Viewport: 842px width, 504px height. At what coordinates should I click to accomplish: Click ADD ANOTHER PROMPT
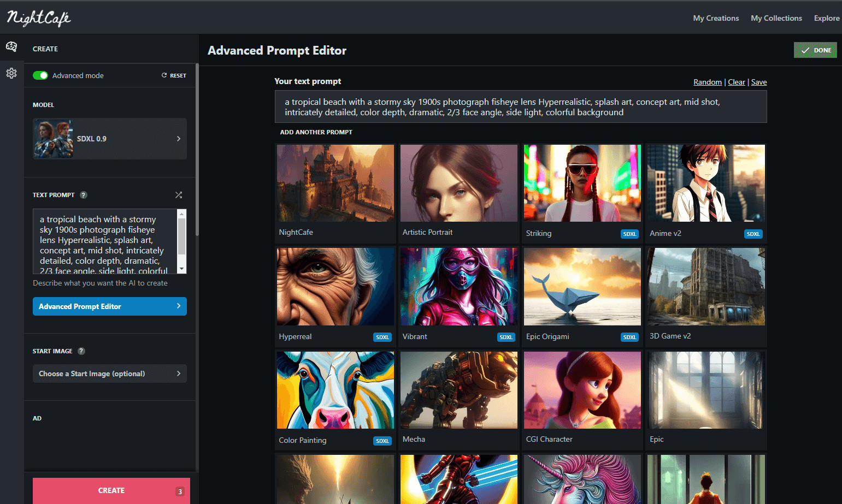click(316, 132)
